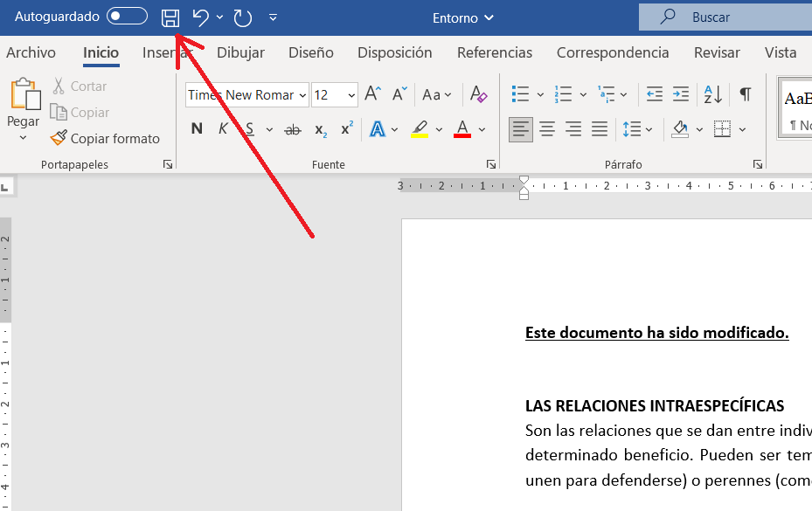Screen dimensions: 812x511
Task: Toggle underline (S) formatting
Action: pyautogui.click(x=250, y=128)
